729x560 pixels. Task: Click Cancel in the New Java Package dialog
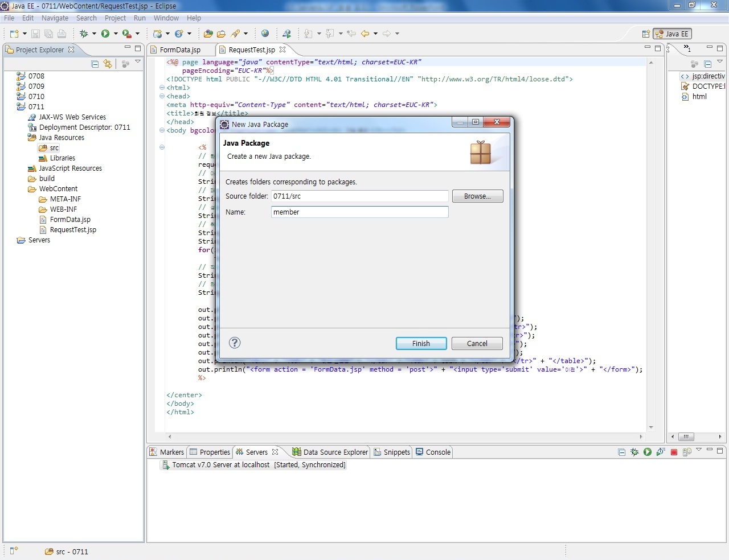coord(477,343)
